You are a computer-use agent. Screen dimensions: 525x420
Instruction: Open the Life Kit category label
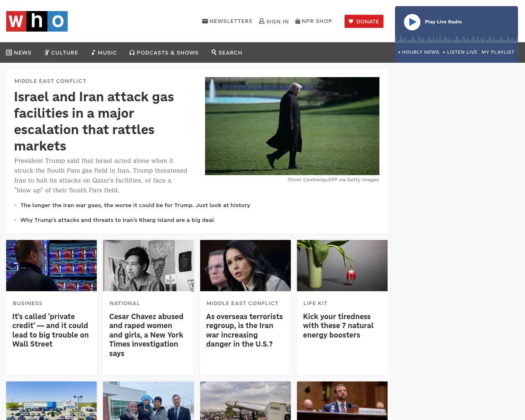pyautogui.click(x=315, y=303)
